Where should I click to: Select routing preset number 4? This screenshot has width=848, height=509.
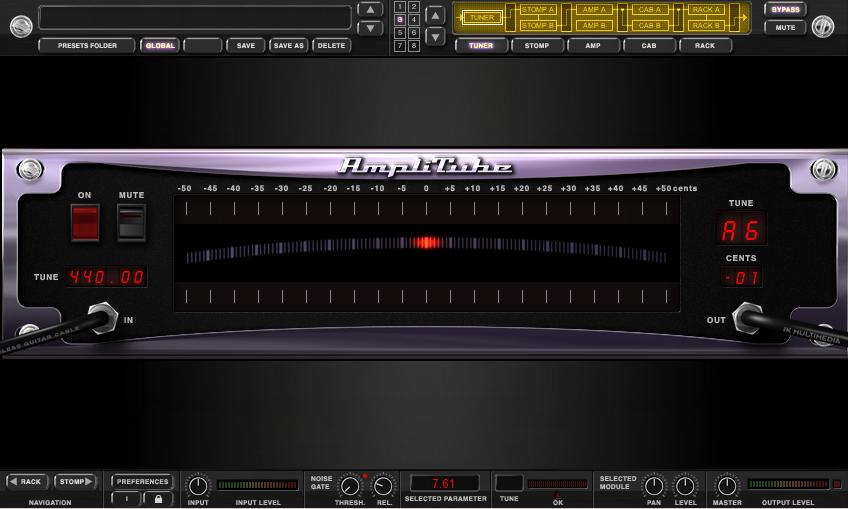click(413, 19)
